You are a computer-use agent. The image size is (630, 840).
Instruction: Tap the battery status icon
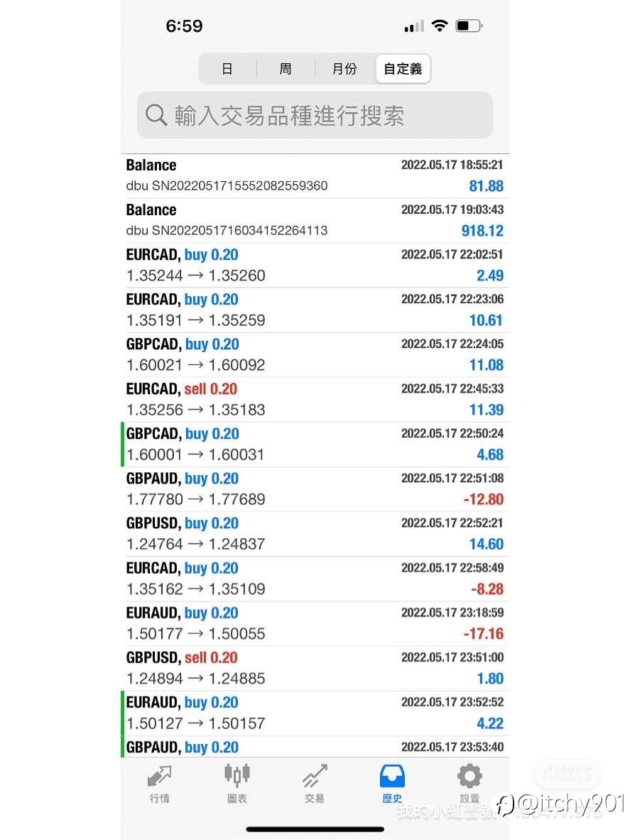(469, 26)
